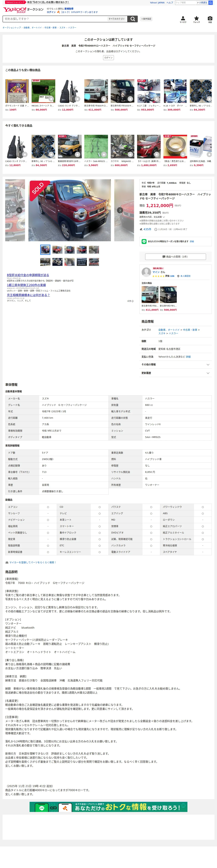Click ハスラー category link in 商品情報
Image resolution: width=217 pixels, height=868 pixels.
[x=174, y=333]
